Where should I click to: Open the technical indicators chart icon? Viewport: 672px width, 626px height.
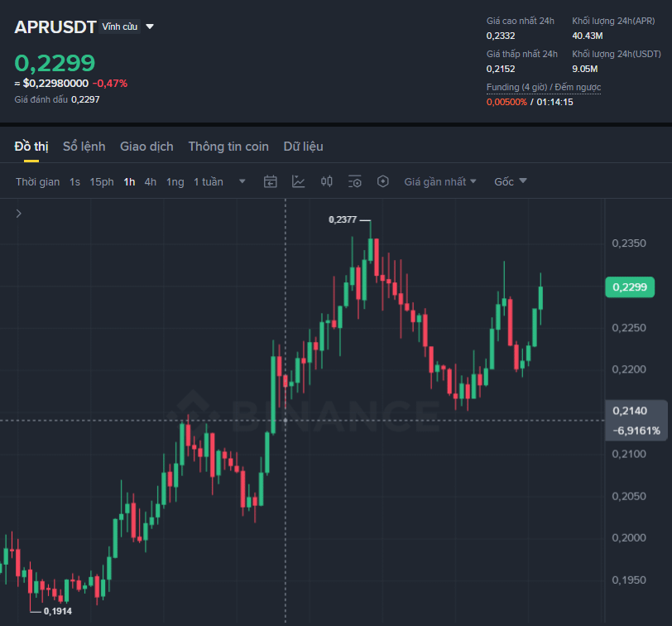tap(298, 182)
